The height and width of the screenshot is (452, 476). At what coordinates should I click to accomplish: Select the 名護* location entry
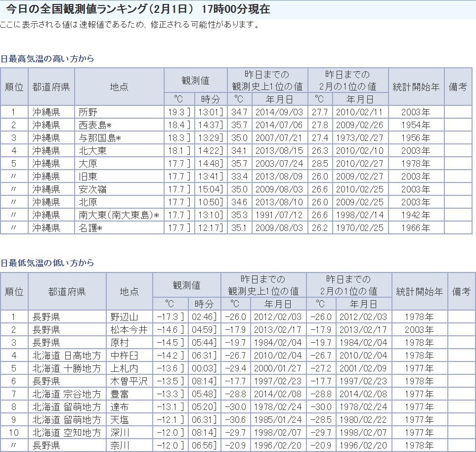90,228
